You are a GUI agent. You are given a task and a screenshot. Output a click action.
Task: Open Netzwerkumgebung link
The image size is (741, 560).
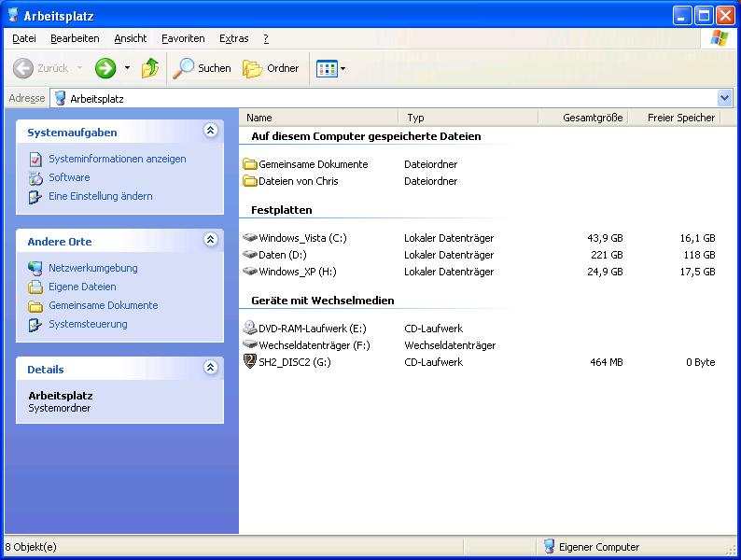[93, 268]
